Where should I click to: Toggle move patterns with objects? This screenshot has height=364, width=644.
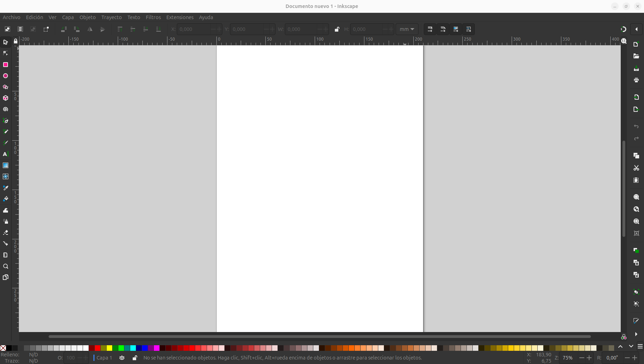pos(469,29)
